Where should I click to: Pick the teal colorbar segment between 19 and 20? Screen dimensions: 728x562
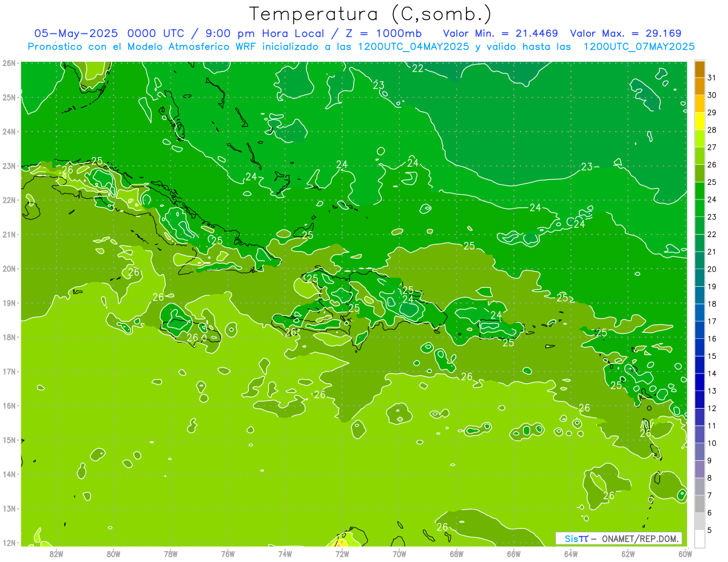click(699, 278)
